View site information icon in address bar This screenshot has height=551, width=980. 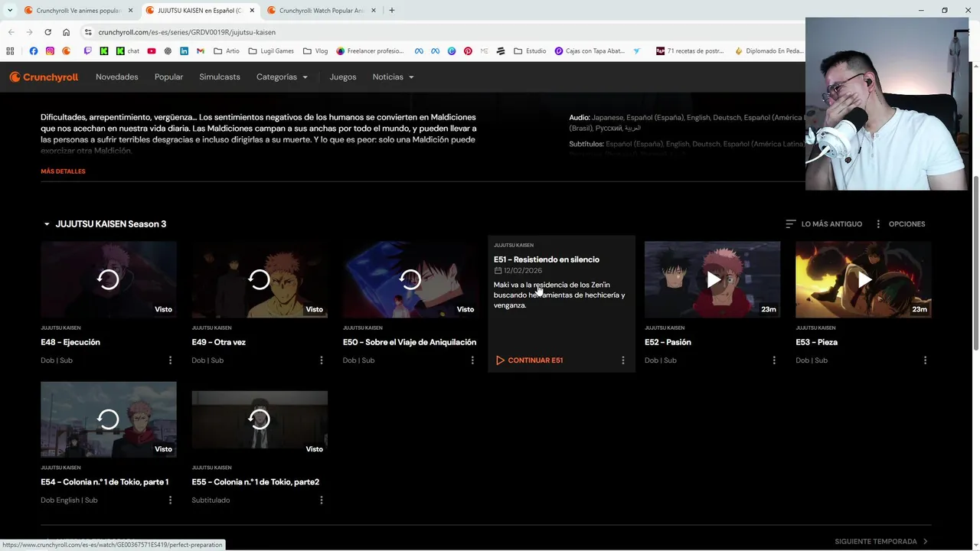(x=88, y=32)
